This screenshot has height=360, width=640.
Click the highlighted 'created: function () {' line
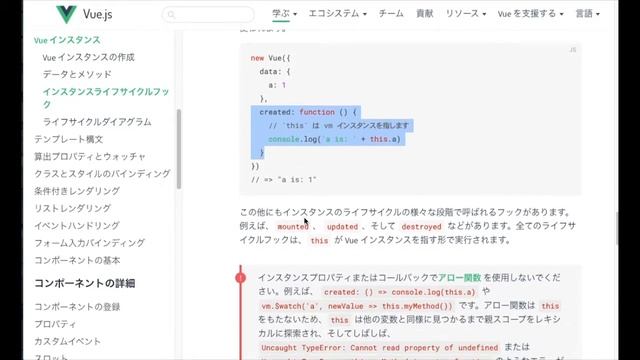tap(308, 112)
